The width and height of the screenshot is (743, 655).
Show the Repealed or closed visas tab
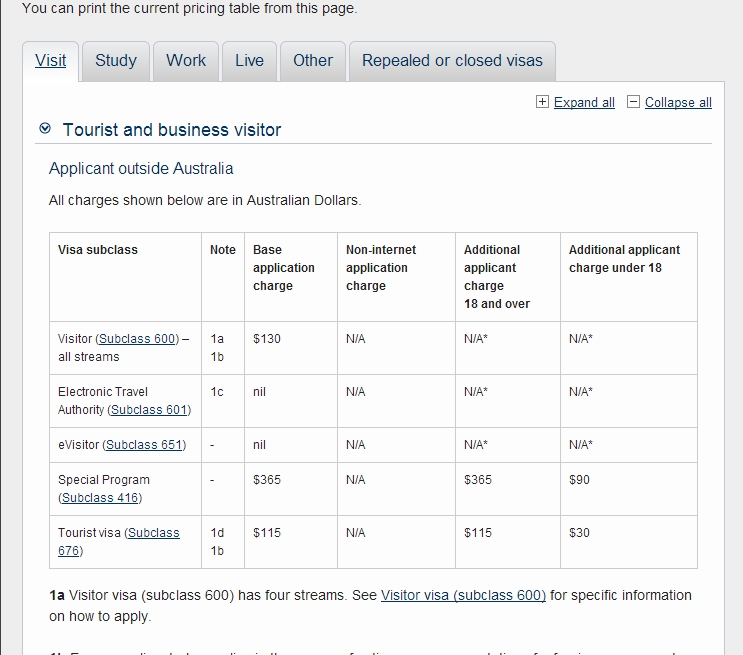click(x=452, y=60)
